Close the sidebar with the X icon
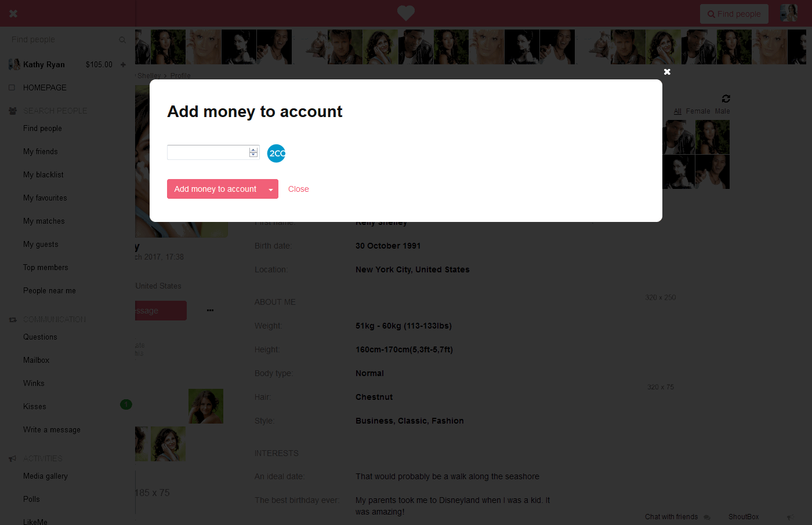Image resolution: width=812 pixels, height=525 pixels. (x=13, y=13)
